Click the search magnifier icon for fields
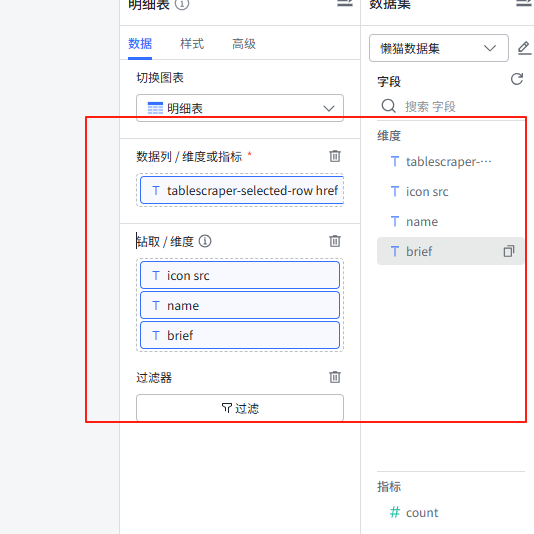This screenshot has height=534, width=534. 388,106
